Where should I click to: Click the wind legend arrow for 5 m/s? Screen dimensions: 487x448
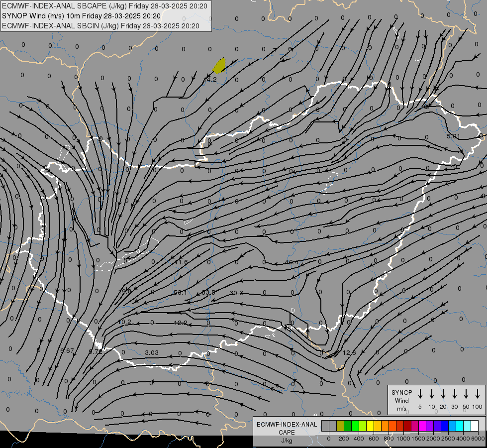(x=420, y=394)
